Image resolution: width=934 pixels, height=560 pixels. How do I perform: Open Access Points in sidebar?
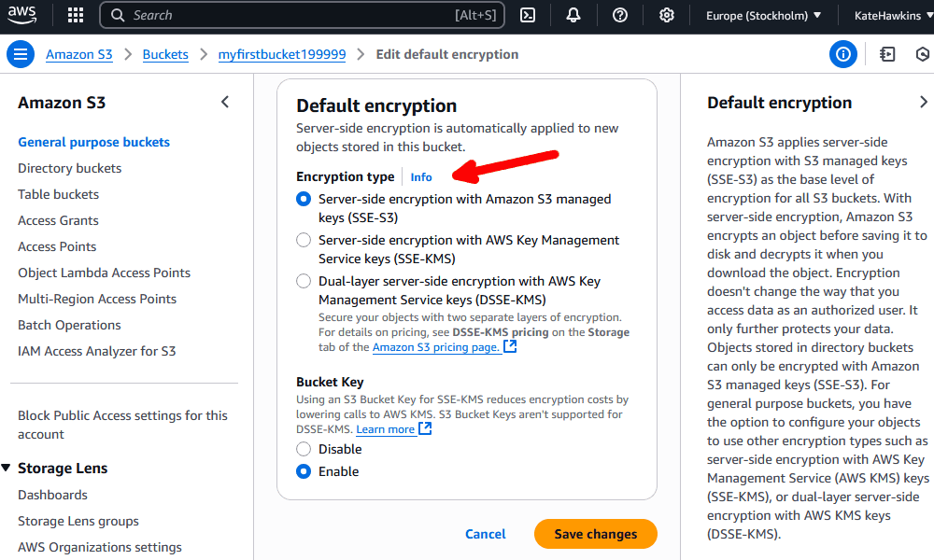57,247
